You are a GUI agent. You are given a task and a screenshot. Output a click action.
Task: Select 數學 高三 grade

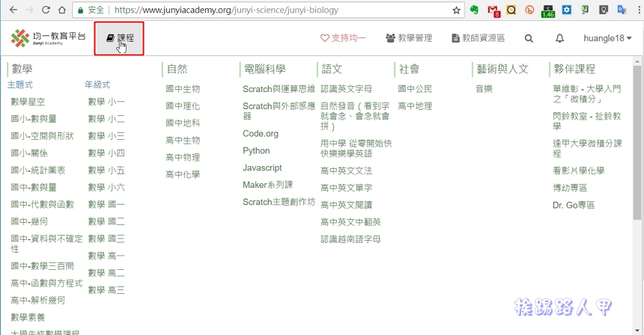[106, 290]
